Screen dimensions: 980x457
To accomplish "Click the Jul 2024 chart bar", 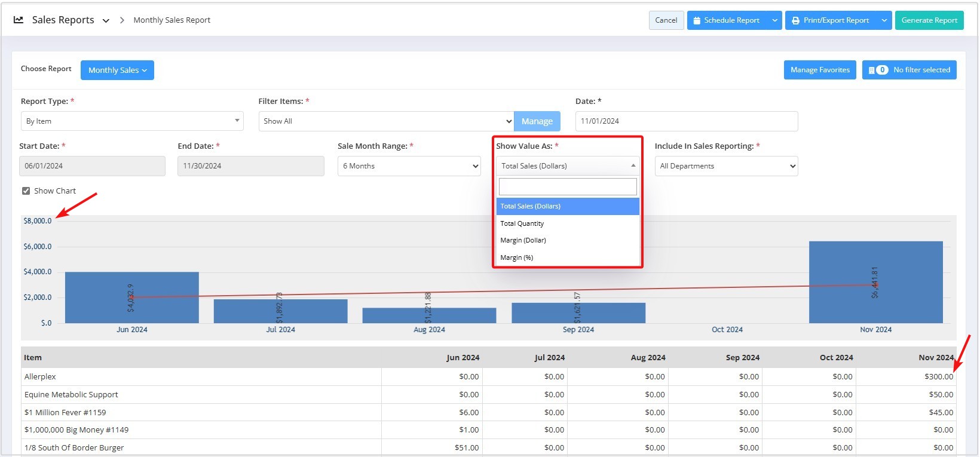I will [281, 311].
